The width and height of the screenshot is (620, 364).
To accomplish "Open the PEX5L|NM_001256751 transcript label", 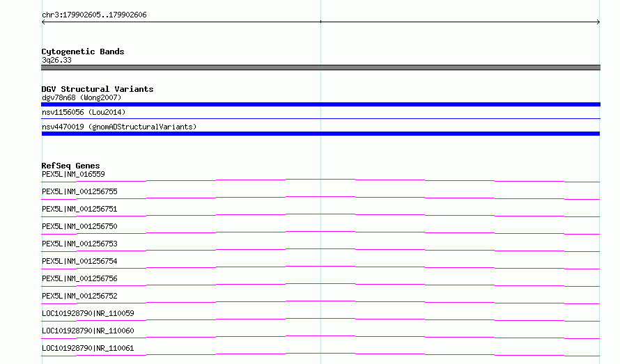I will [x=79, y=209].
